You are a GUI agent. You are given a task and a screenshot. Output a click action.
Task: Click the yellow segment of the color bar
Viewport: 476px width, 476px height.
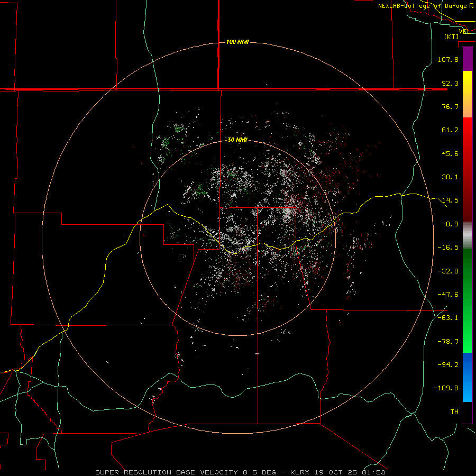point(467,94)
